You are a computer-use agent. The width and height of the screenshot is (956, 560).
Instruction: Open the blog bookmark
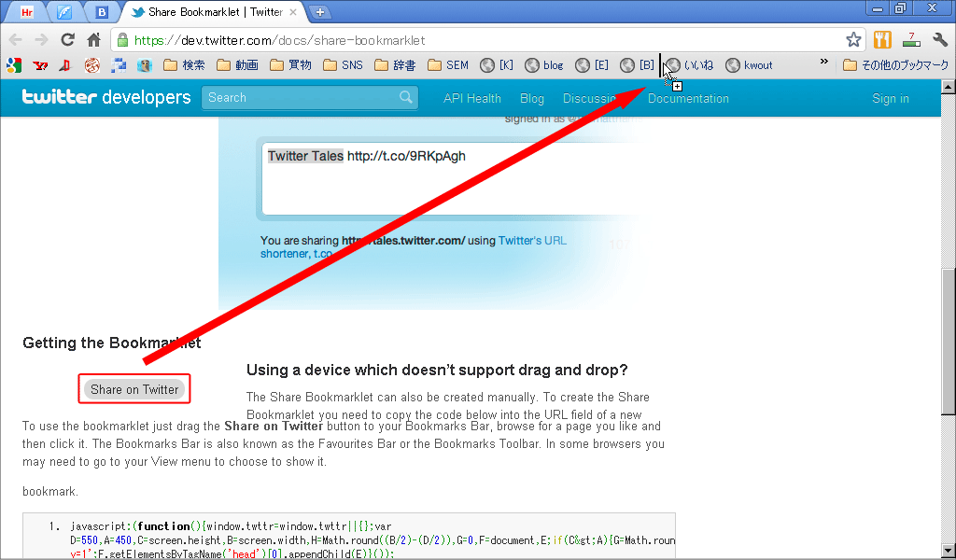pyautogui.click(x=544, y=65)
